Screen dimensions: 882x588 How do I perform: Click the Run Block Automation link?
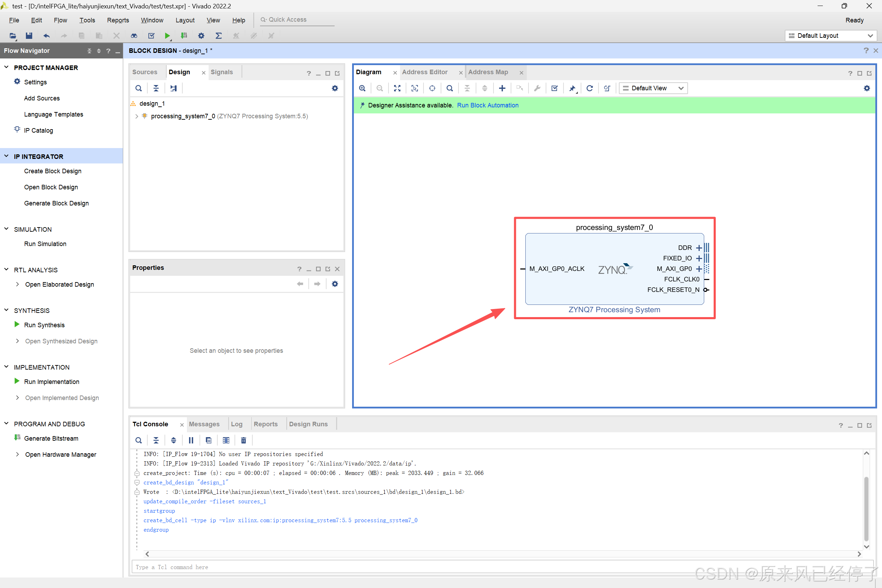pyautogui.click(x=488, y=105)
